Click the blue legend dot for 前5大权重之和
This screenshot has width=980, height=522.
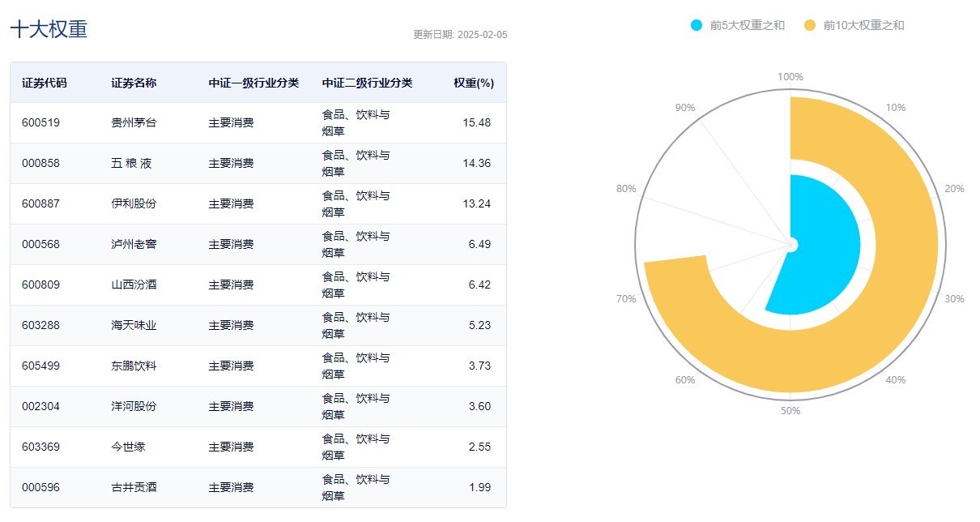(697, 25)
